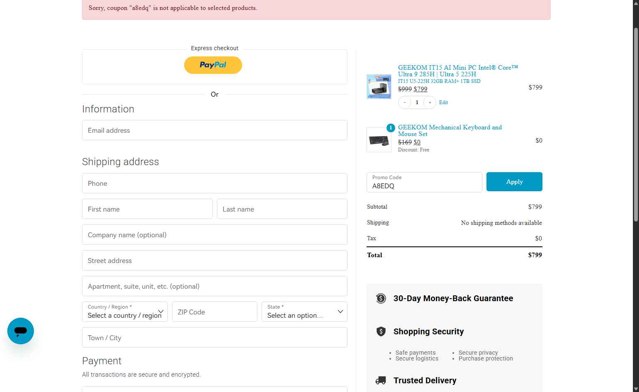Focus the Apartment, suite, unit field
Viewport: 639px width, 392px height.
(215, 286)
